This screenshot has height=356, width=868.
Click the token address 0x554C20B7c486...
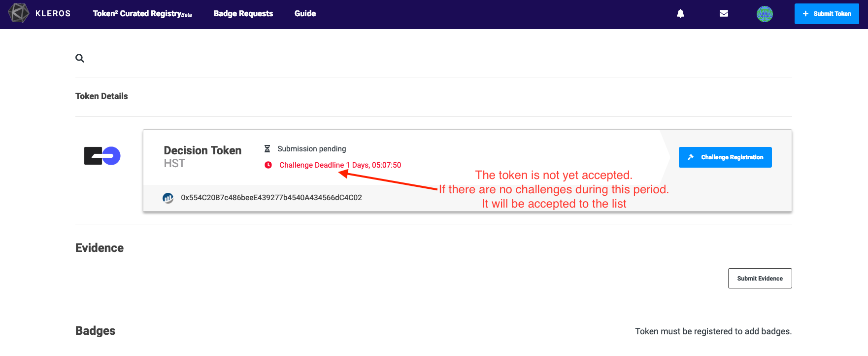[271, 198]
